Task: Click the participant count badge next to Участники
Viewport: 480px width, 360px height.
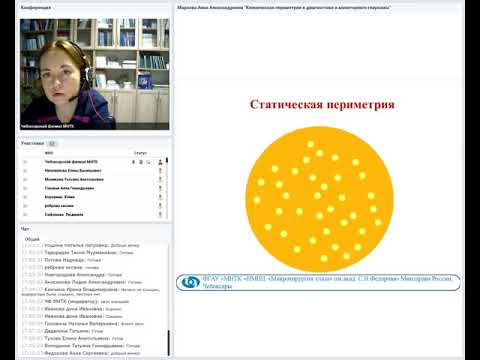Action: [x=52, y=144]
